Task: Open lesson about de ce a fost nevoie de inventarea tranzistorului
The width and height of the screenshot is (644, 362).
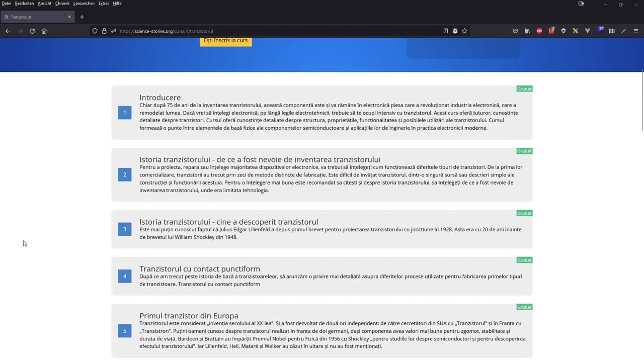Action: 260,160
